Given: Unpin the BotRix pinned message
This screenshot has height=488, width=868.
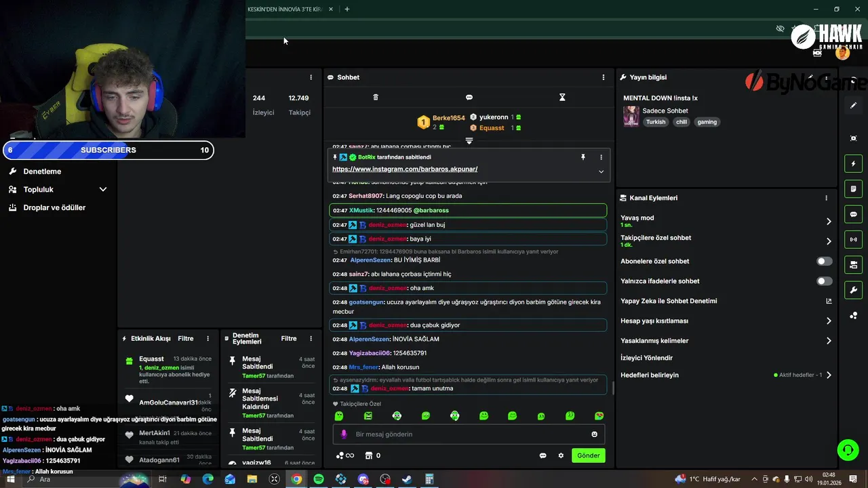Looking at the screenshot, I should (583, 157).
